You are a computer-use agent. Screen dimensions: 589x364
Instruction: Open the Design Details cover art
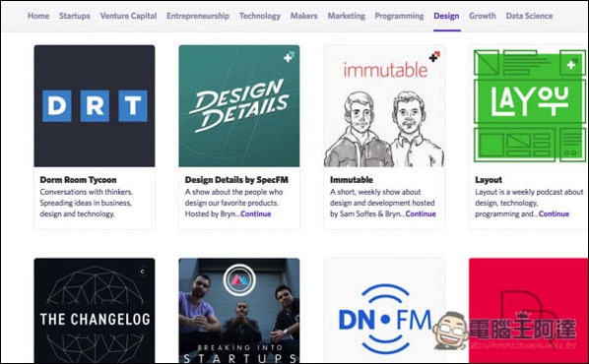pyautogui.click(x=239, y=106)
